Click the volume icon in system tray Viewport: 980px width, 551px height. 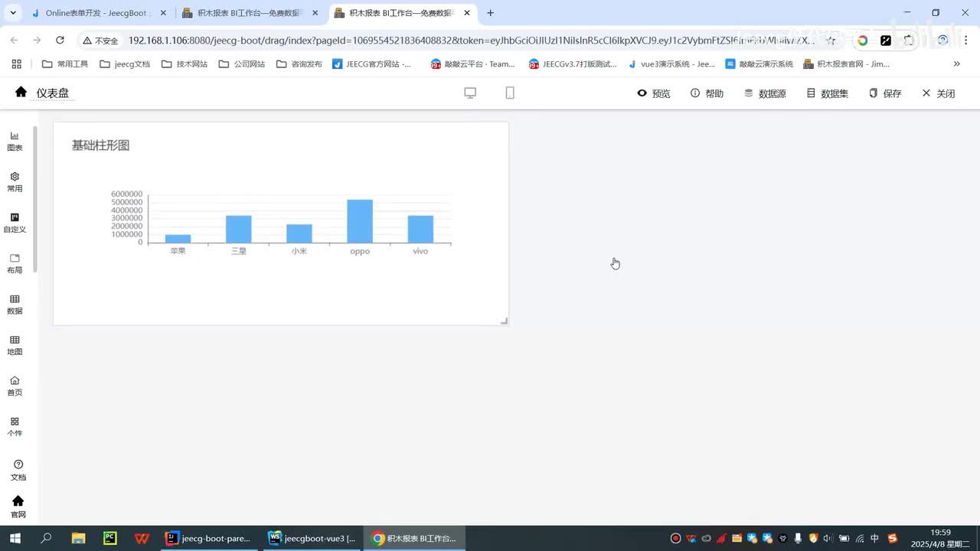[x=828, y=538]
